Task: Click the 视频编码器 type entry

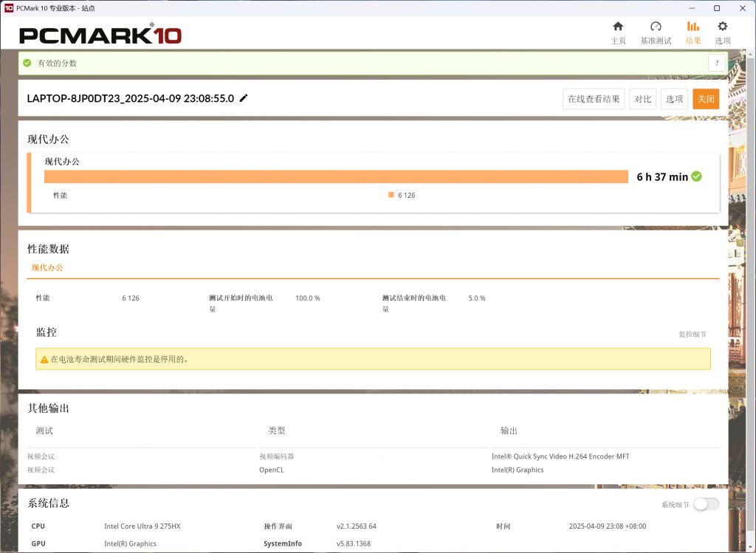Action: (x=276, y=456)
